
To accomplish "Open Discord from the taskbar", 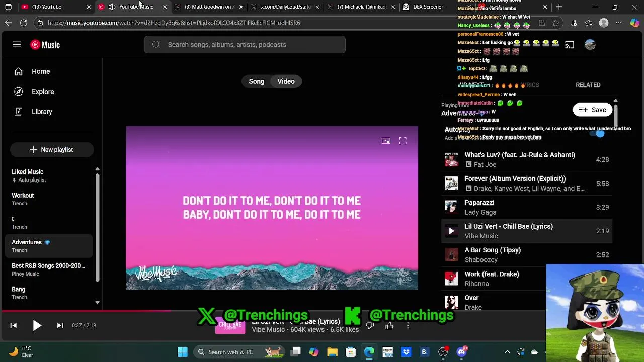I will click(x=461, y=352).
